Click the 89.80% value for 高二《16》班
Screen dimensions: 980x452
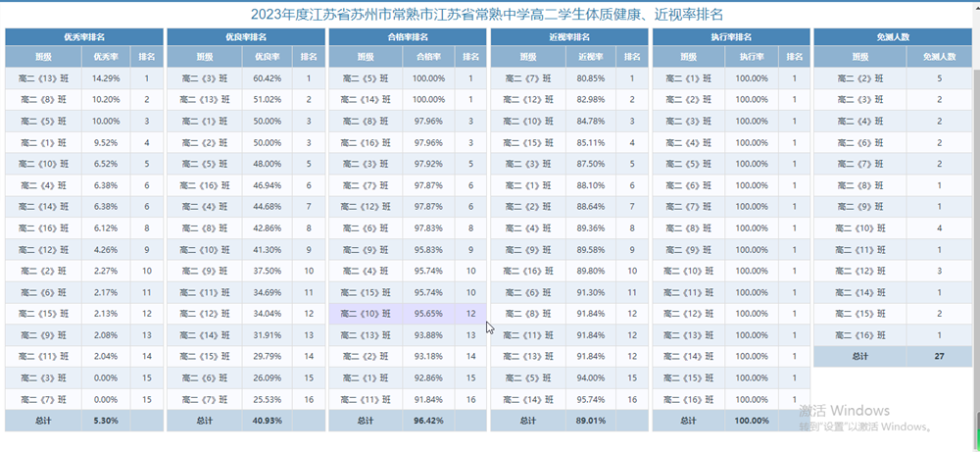(x=591, y=271)
